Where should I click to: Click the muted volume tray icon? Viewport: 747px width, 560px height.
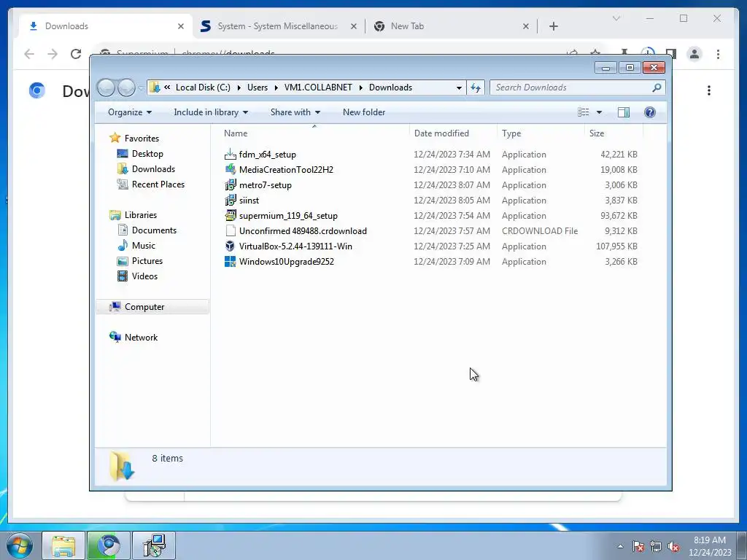[673, 547]
